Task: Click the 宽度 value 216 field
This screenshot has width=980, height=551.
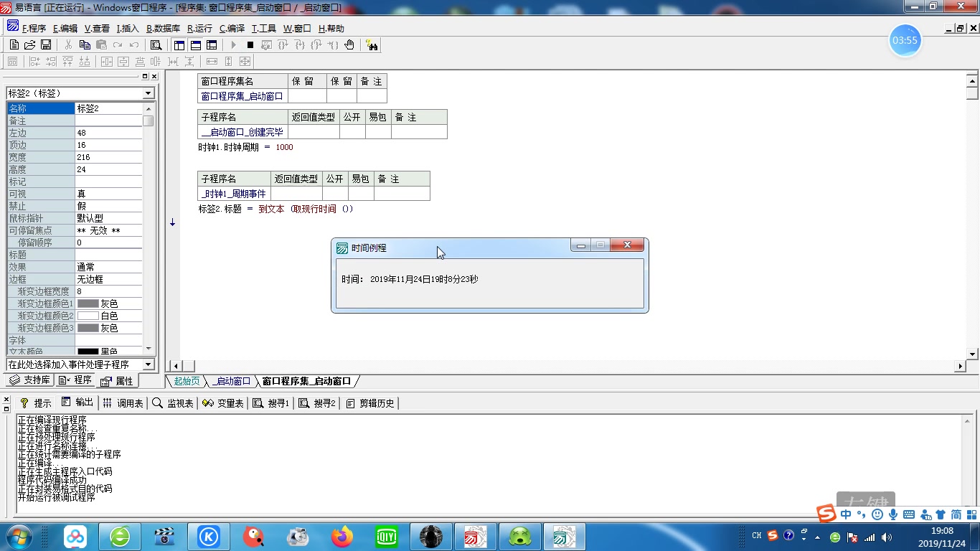Action: [x=109, y=157]
